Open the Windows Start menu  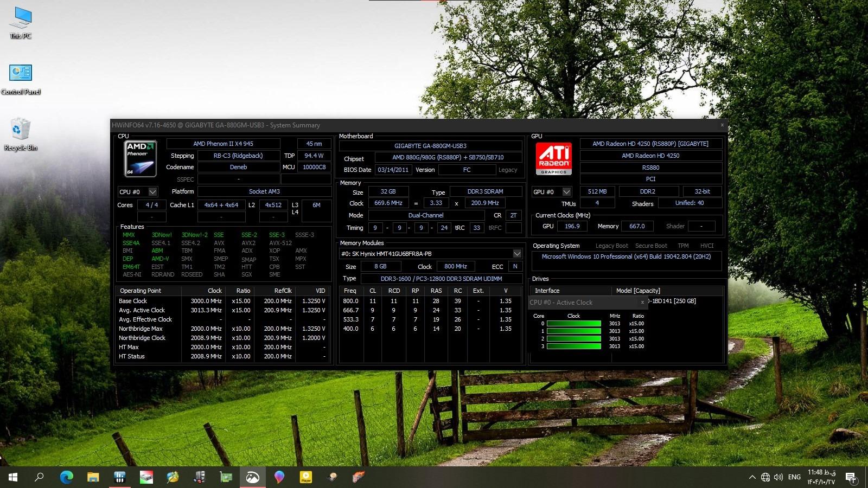13,477
